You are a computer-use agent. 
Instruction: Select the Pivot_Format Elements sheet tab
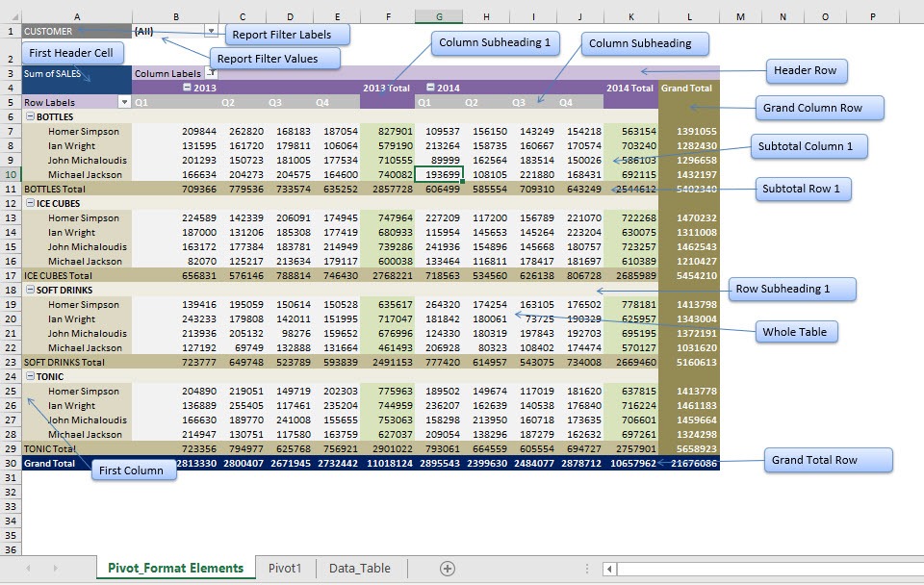tap(175, 568)
